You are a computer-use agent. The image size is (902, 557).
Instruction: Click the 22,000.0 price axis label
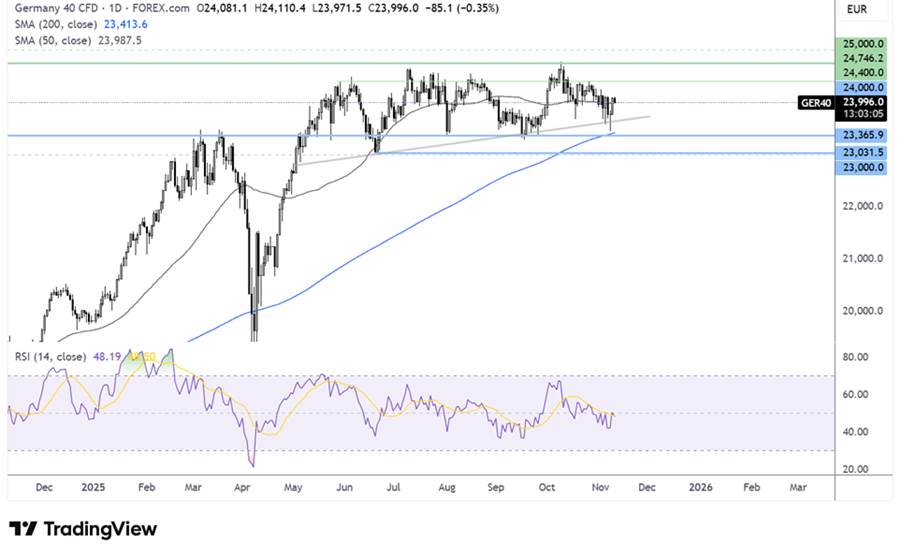pos(860,206)
